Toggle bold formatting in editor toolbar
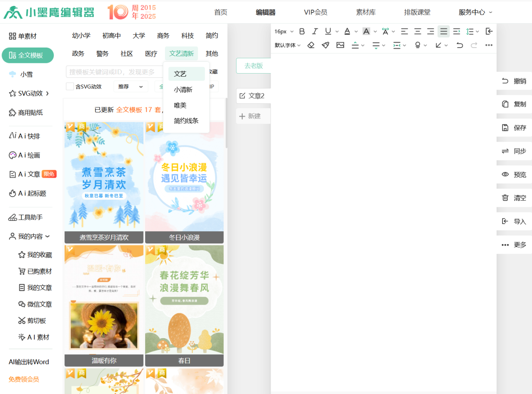The image size is (532, 394). 302,31
